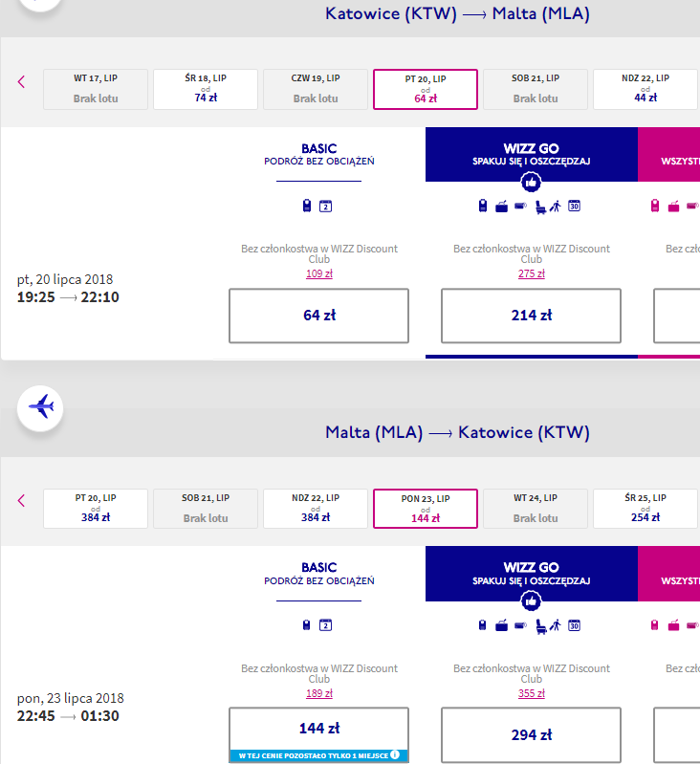The height and width of the screenshot is (764, 700).
Task: Click the info icon on the last-seat notice
Action: click(x=395, y=754)
